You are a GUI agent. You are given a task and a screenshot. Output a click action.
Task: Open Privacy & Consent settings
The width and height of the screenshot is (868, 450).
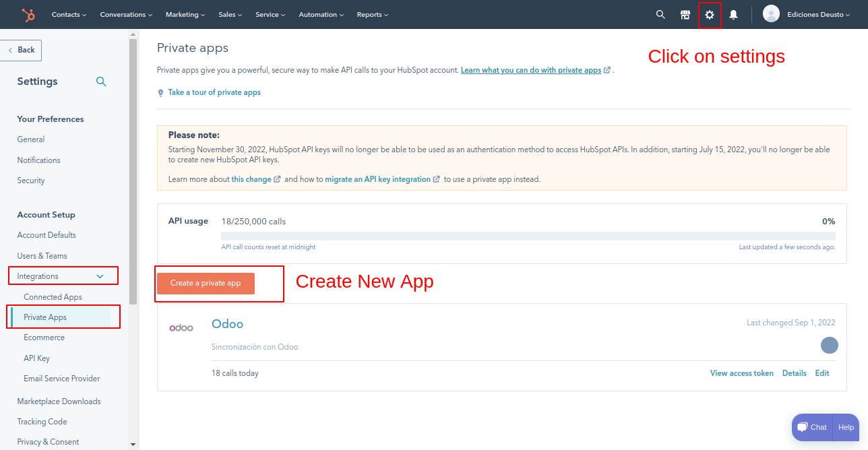pos(48,442)
